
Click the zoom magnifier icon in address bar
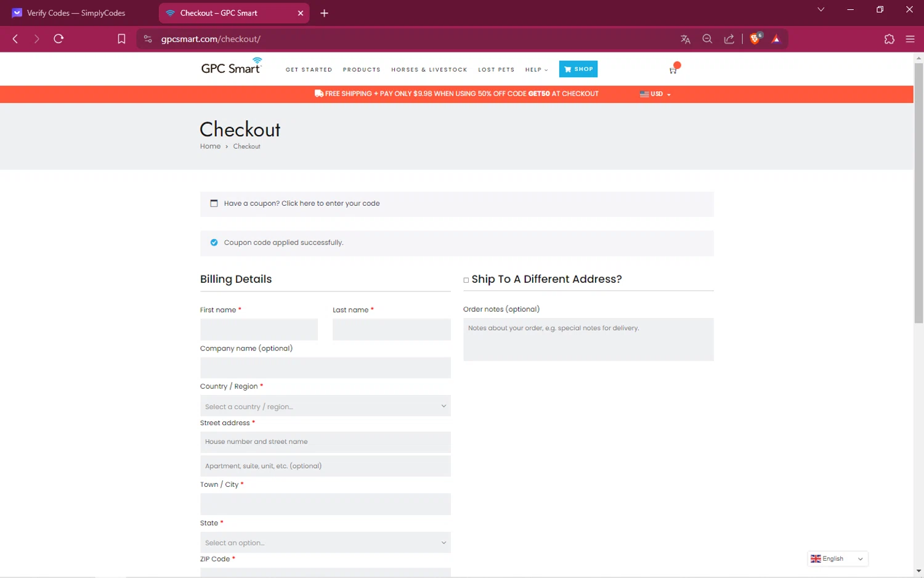tap(707, 39)
